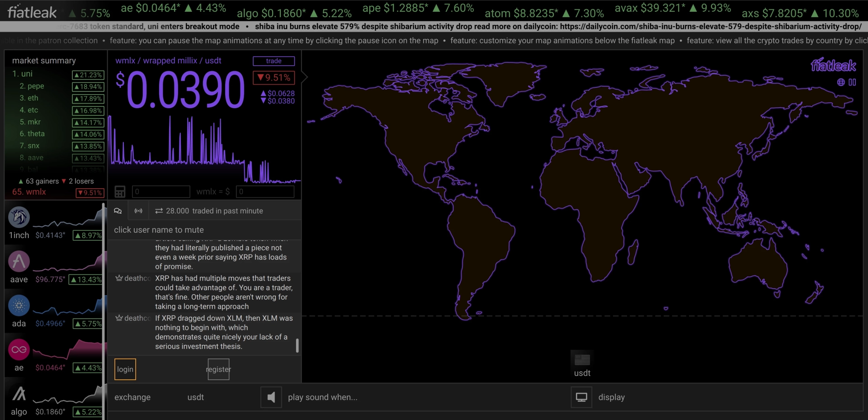Mute the first deathcc user name

137,278
